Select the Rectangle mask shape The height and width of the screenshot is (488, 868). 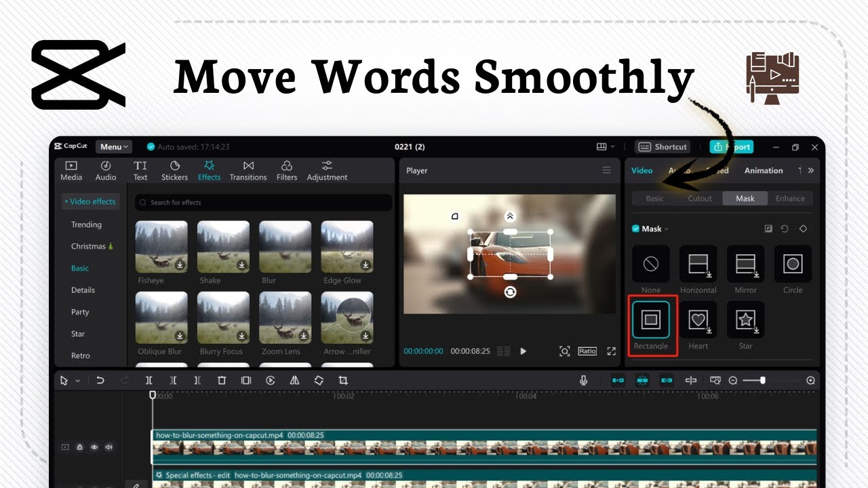[651, 320]
